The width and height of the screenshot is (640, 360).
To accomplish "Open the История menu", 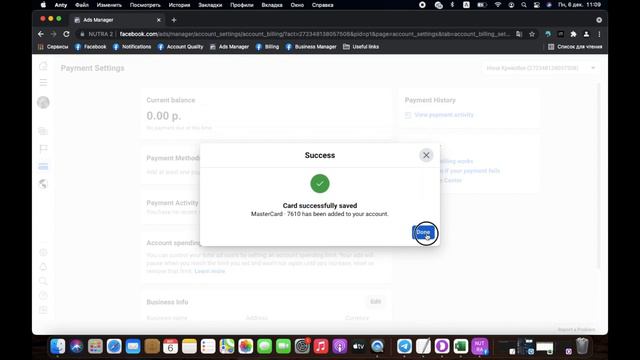I will click(179, 5).
